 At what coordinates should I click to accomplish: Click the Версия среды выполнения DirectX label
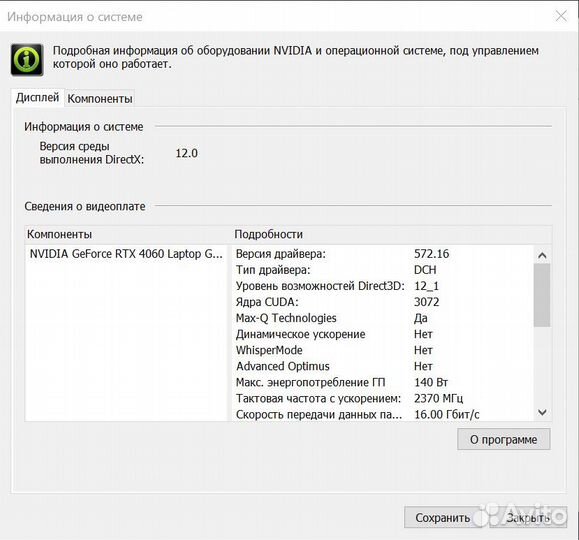(92, 153)
